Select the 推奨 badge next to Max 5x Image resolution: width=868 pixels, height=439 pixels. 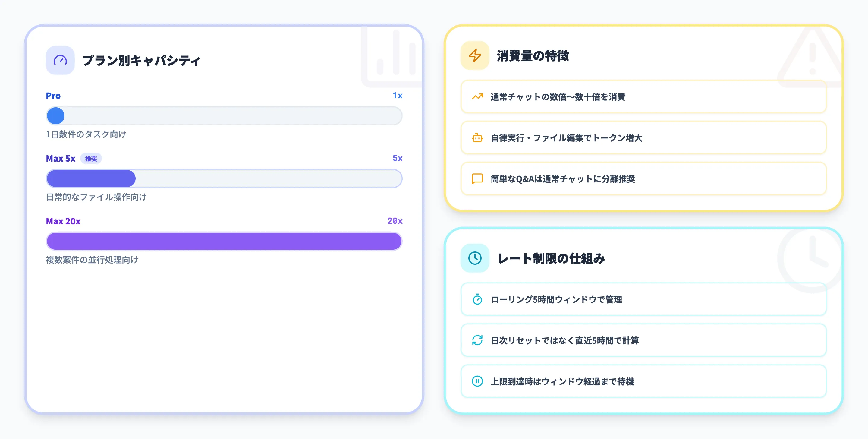(x=91, y=158)
